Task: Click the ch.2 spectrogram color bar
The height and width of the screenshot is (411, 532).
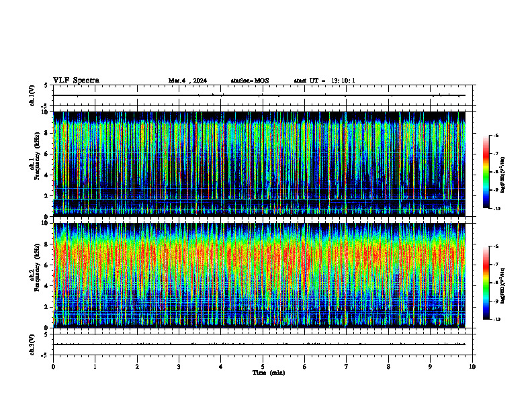Action: point(486,283)
